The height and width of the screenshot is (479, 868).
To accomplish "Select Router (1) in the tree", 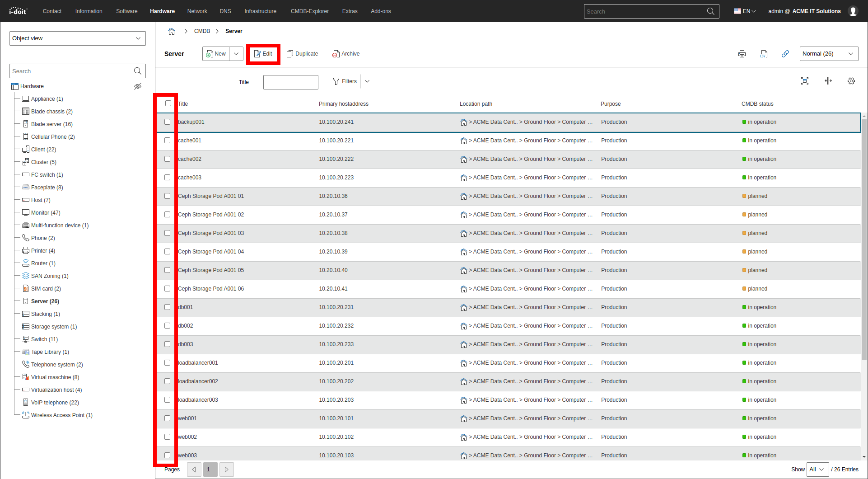I will (x=43, y=263).
